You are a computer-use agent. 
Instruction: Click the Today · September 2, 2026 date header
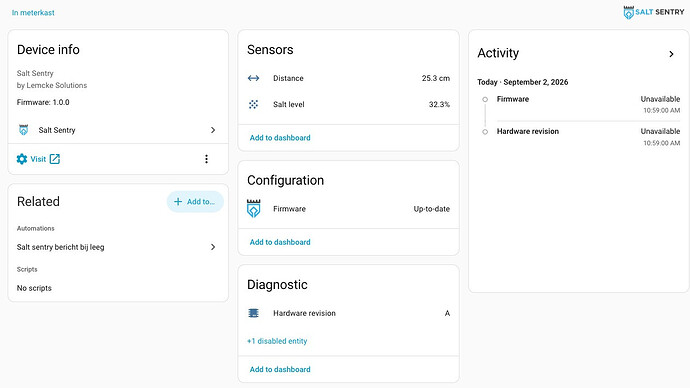[523, 82]
